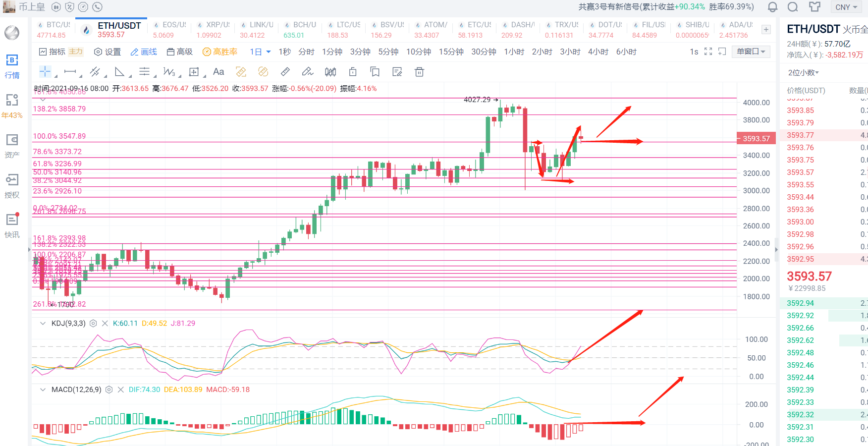Click the lock drawings icon
Viewport: 868px width, 446px height.
353,72
